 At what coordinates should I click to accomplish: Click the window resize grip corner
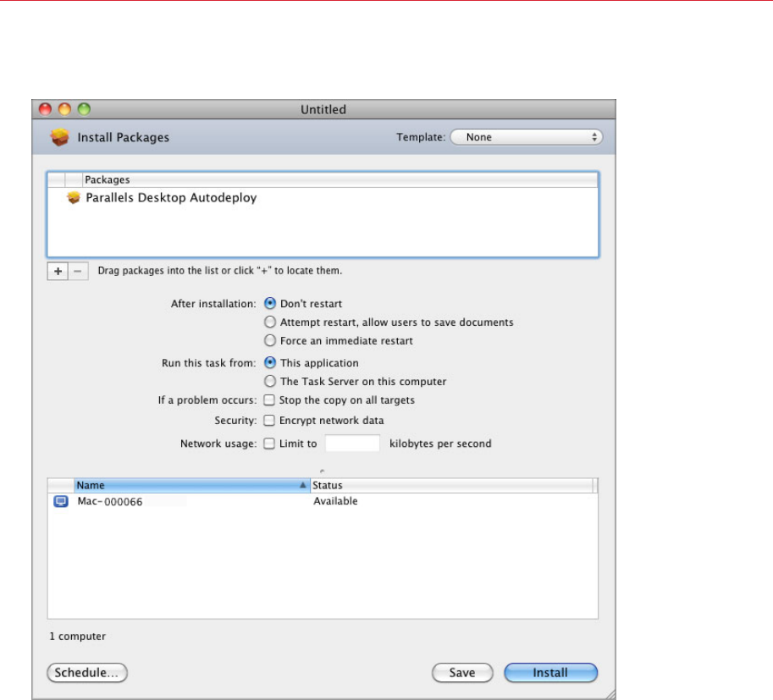(610, 694)
